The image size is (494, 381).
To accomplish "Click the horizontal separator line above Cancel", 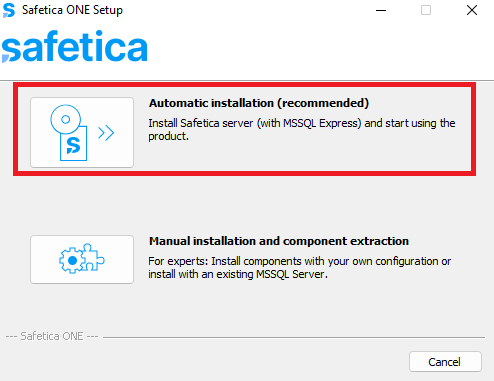I will click(x=294, y=337).
